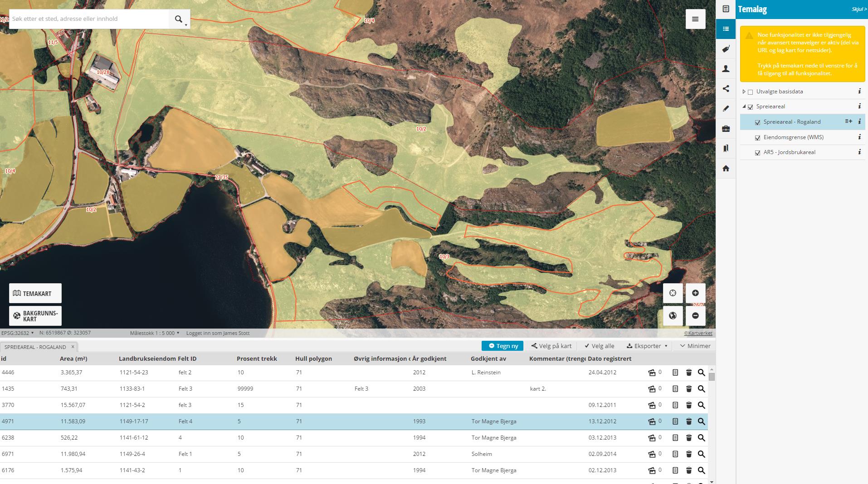Click Velg på kart button

tap(551, 346)
